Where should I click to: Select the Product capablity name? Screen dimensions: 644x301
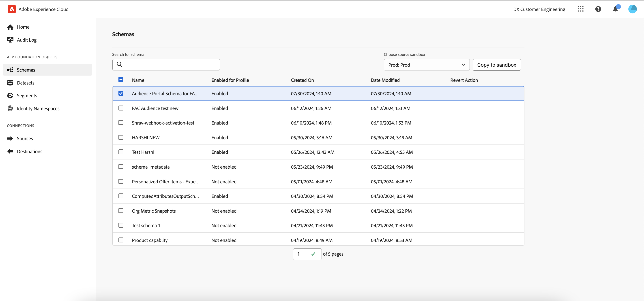(150, 240)
